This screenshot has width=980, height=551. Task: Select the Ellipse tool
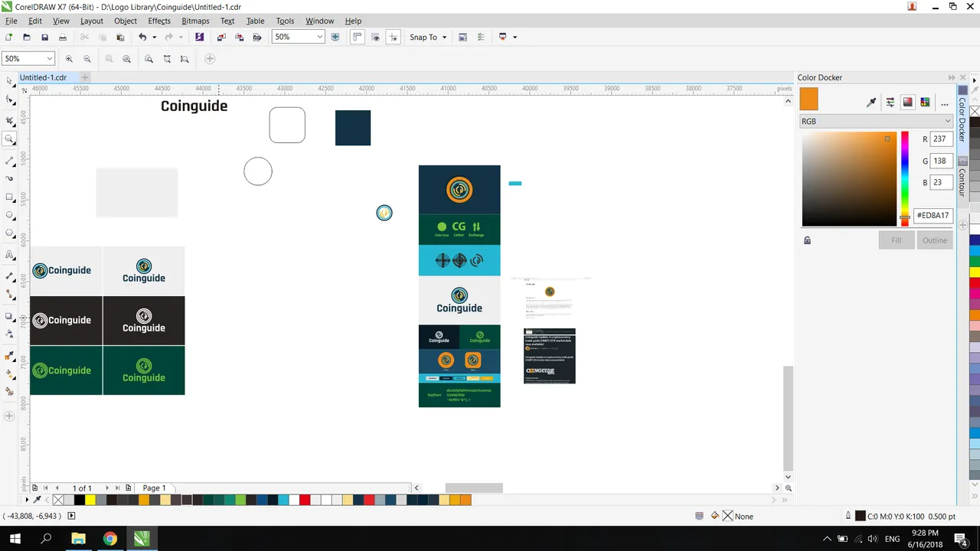(x=9, y=215)
